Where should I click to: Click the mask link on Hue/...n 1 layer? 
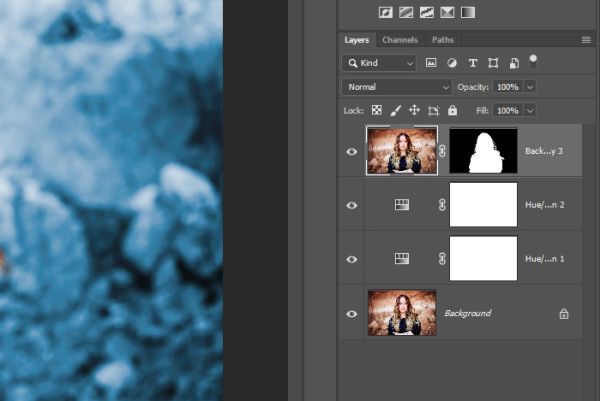pyautogui.click(x=442, y=259)
